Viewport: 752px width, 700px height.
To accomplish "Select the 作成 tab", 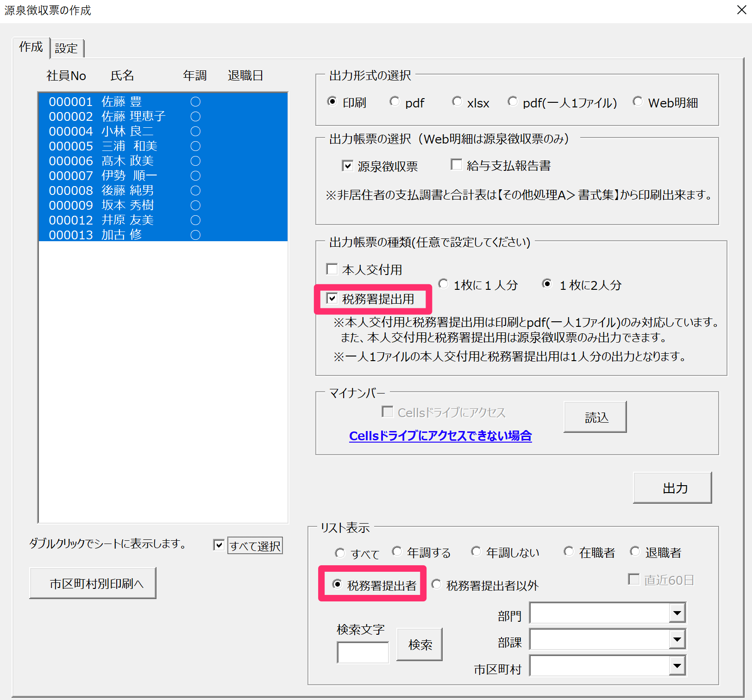I will tap(31, 47).
